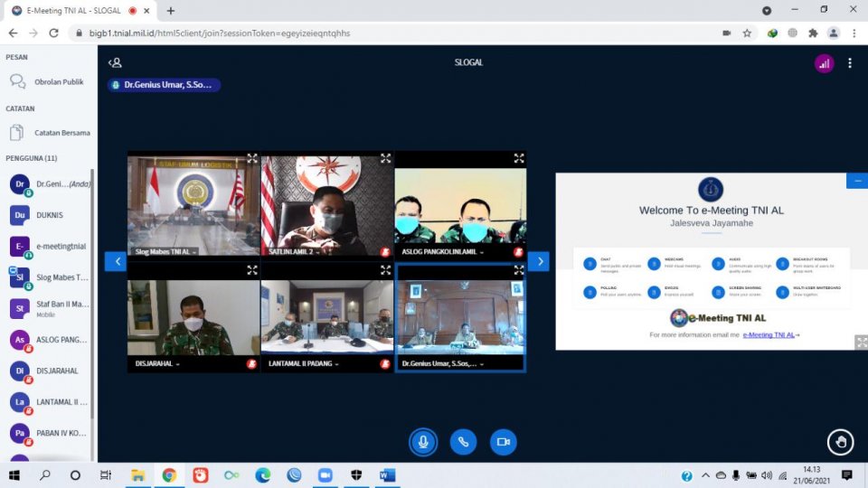Open SATLINLAMIL 2 webcam dropdown
868x488 pixels.
pos(294,252)
